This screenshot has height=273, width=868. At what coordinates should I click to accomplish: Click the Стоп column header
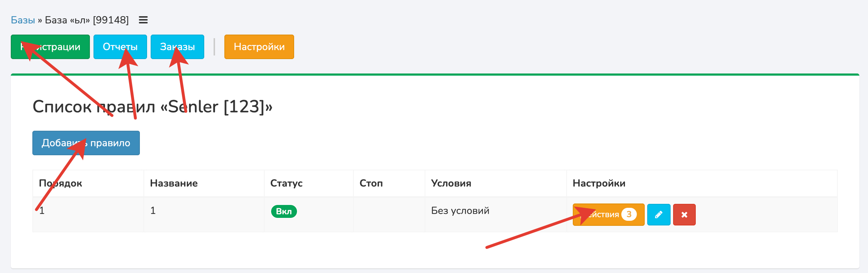pos(371,183)
